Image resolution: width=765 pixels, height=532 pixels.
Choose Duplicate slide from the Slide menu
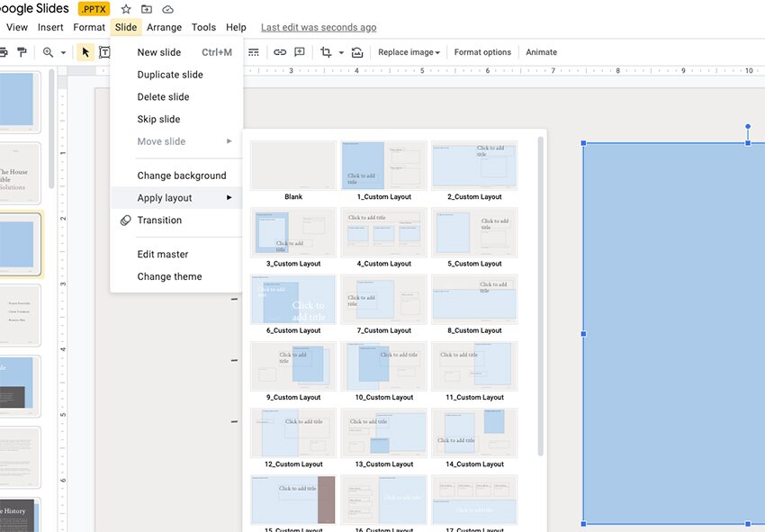[x=170, y=75]
